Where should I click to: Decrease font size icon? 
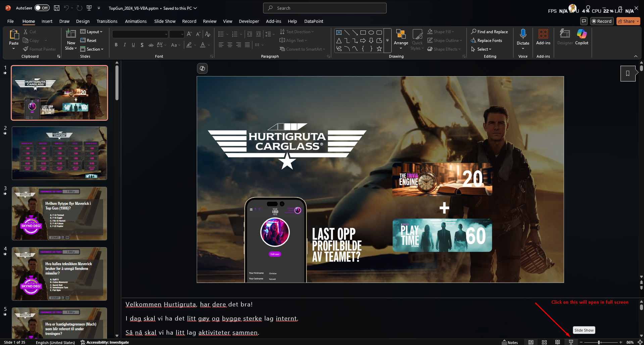pos(198,34)
